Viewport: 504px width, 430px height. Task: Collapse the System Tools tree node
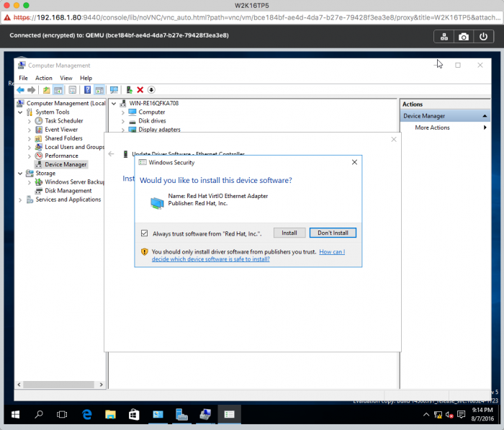tap(20, 112)
